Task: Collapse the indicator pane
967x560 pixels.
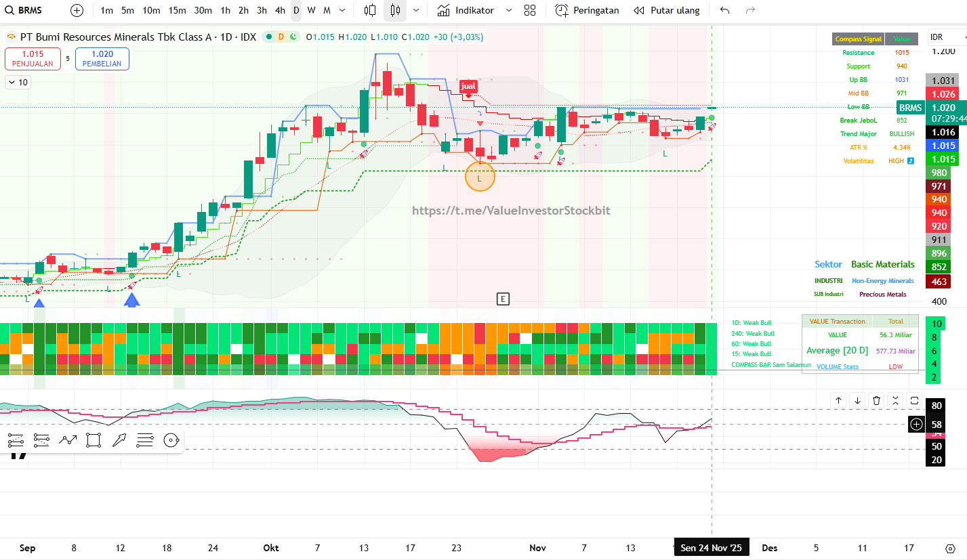Action: pyautogui.click(x=895, y=400)
